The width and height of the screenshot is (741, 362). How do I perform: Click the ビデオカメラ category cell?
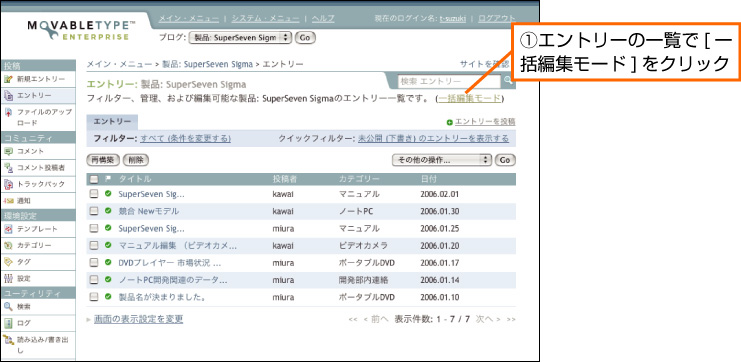[x=363, y=245]
